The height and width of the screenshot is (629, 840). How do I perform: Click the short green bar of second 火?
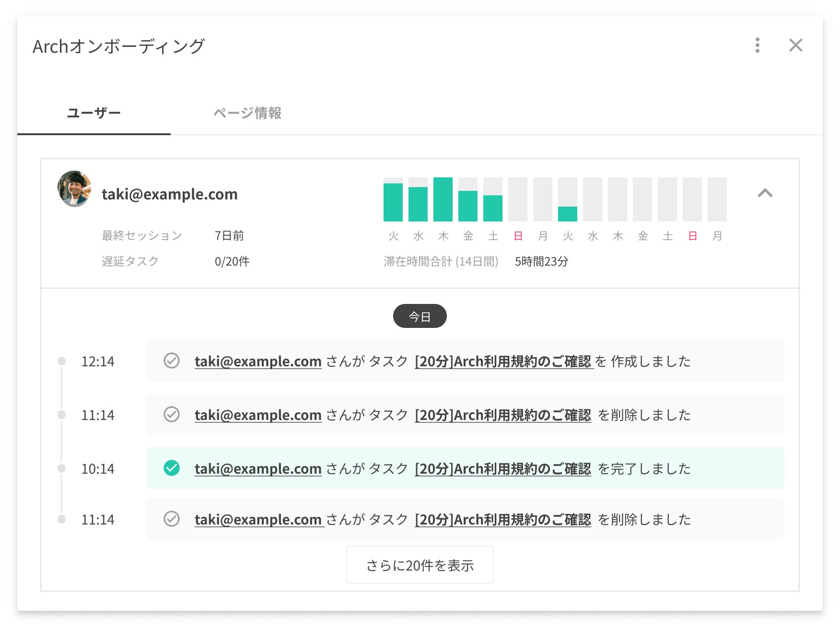(x=568, y=214)
